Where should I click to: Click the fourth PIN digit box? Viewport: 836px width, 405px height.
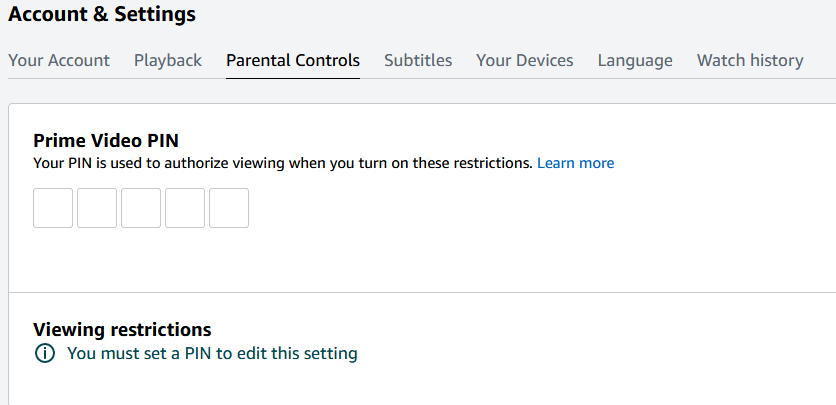[185, 208]
